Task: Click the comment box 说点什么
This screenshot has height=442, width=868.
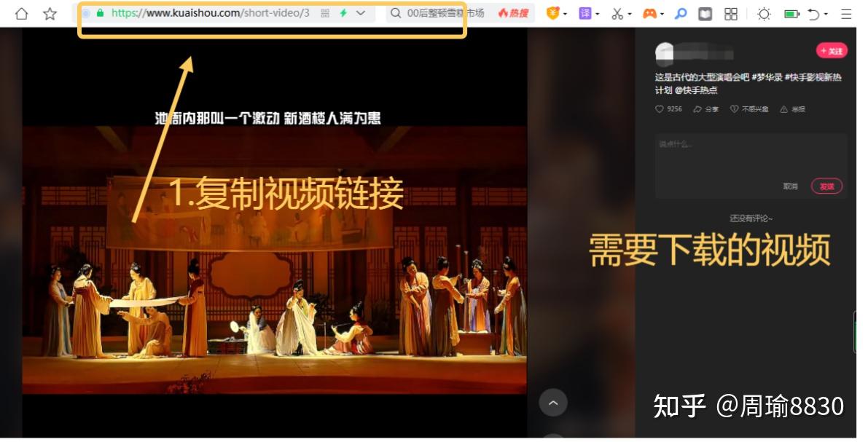Action: point(751,157)
